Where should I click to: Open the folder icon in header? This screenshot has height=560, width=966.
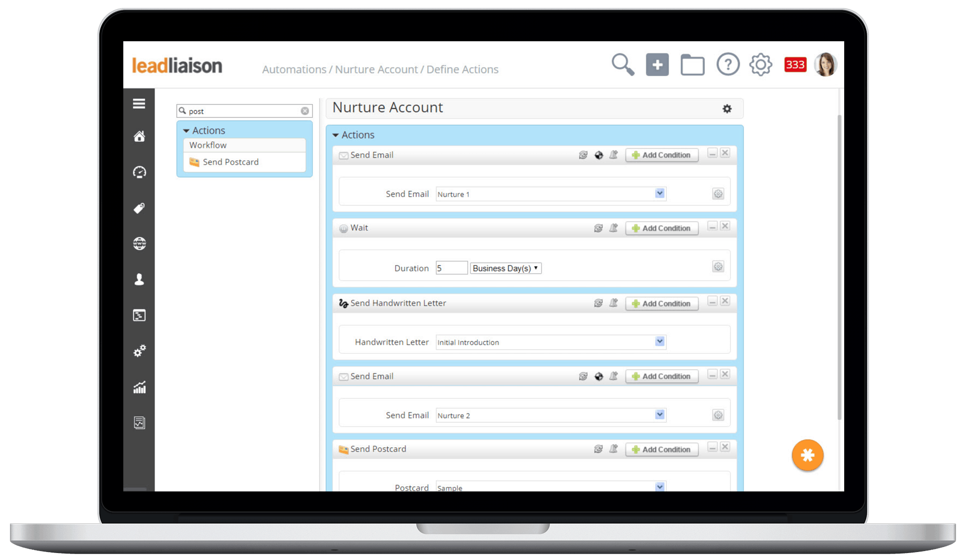(693, 65)
